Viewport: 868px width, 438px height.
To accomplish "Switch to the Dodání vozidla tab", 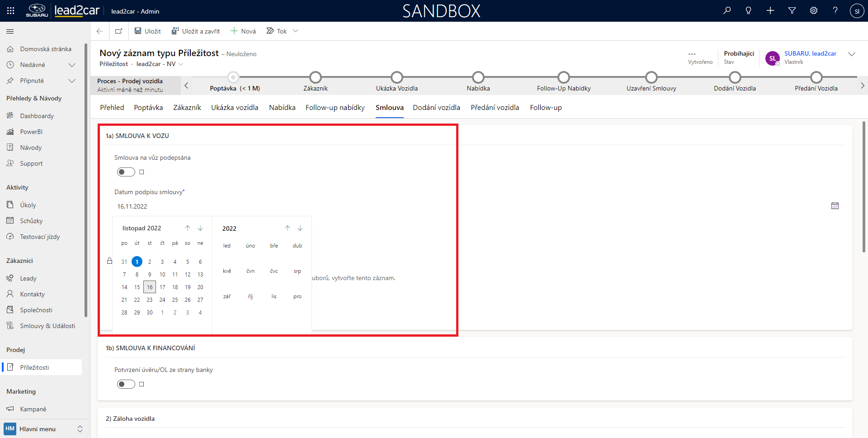I will tap(436, 108).
